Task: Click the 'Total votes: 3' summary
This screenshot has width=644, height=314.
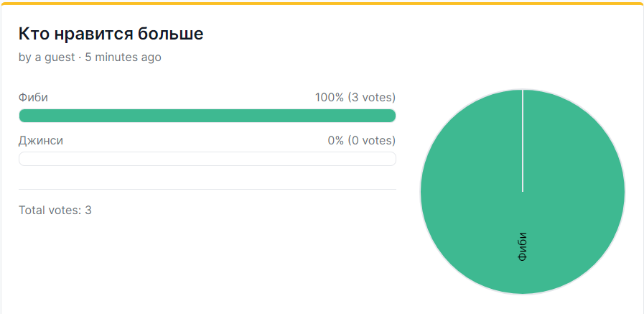Action: (55, 211)
